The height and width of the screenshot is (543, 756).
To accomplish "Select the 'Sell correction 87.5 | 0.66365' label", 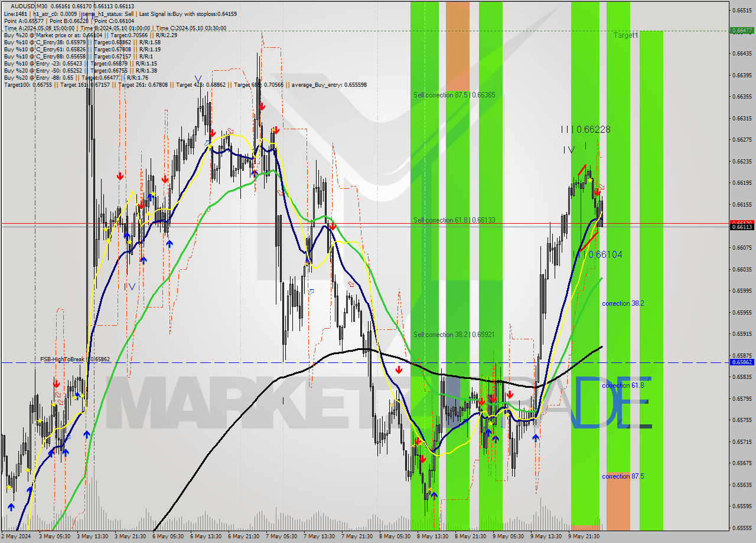I will coord(454,94).
